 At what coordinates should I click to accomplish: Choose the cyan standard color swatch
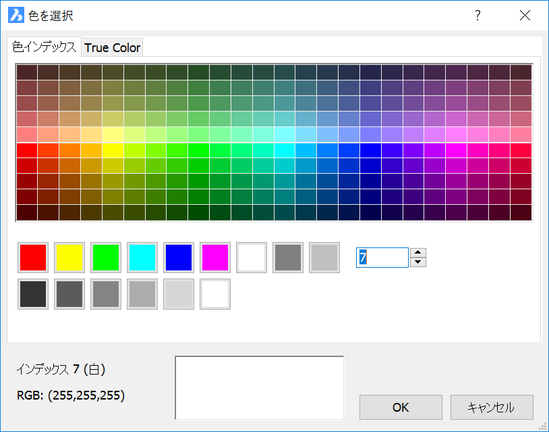pyautogui.click(x=142, y=258)
